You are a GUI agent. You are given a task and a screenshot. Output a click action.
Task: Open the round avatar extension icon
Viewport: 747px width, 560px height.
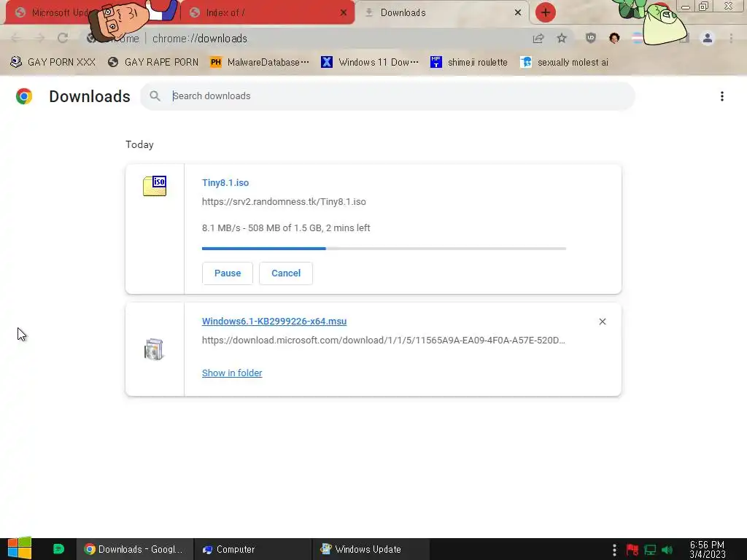[614, 39]
